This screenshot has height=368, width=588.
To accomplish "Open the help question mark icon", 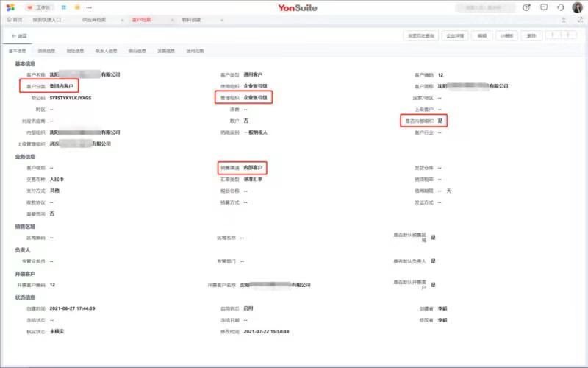I will pyautogui.click(x=527, y=7).
